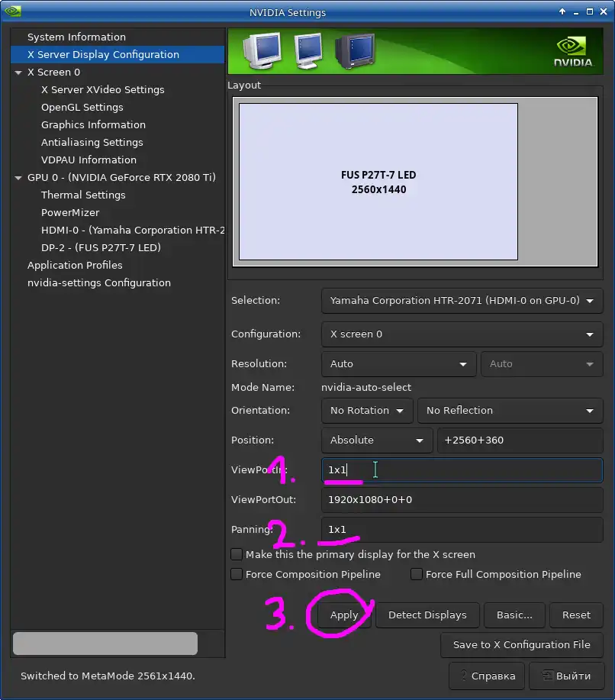The height and width of the screenshot is (700, 615).
Task: Select DP-2 FUS P27T-7 LED entry
Action: tap(101, 248)
